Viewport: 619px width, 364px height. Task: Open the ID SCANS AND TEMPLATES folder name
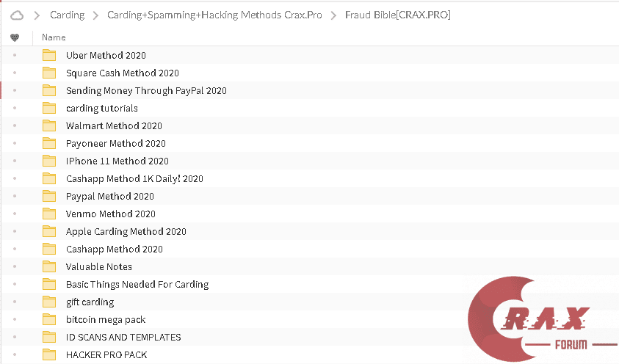tap(123, 338)
